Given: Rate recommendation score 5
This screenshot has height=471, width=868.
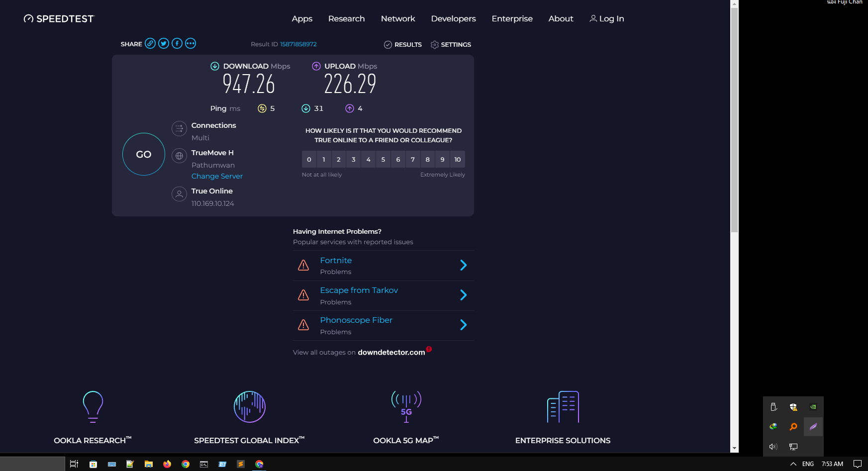Looking at the screenshot, I should click(x=383, y=159).
